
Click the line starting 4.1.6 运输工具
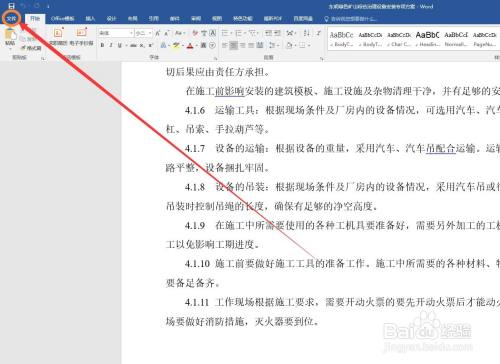(x=342, y=110)
